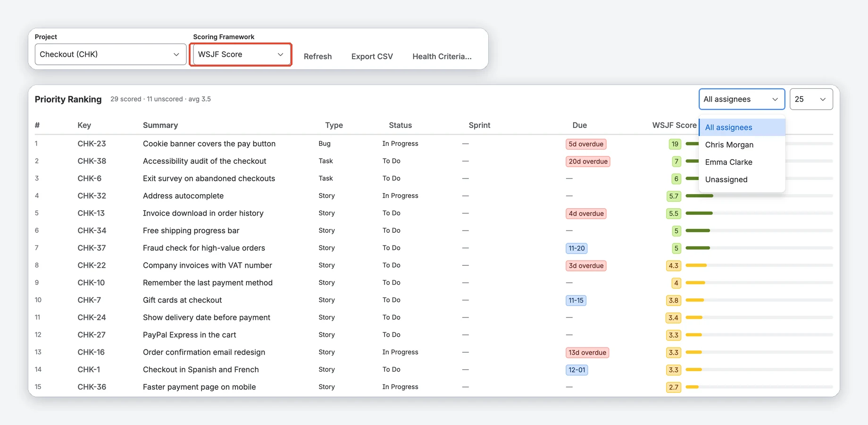Pick Unassigned from the assignee list
This screenshot has height=425, width=868.
tap(742, 179)
